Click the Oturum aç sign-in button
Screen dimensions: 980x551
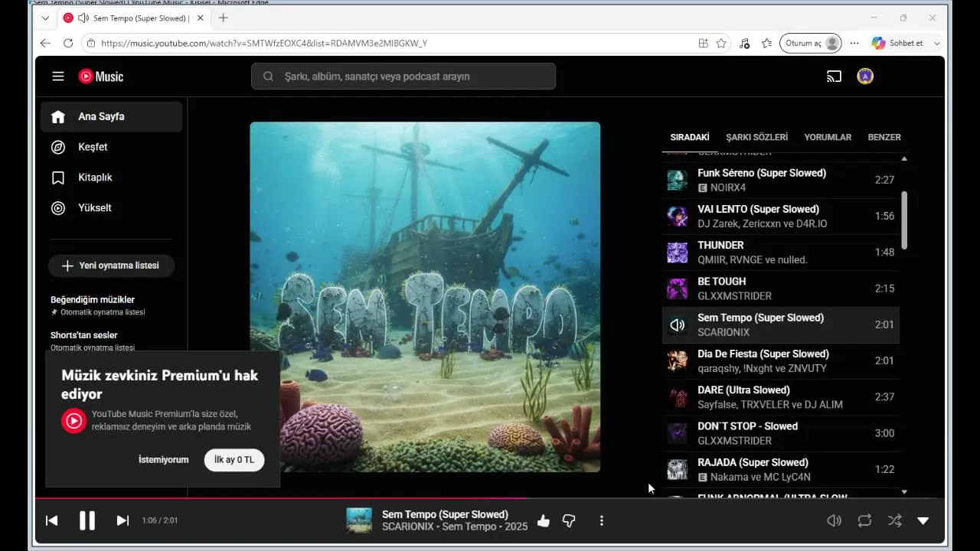811,44
